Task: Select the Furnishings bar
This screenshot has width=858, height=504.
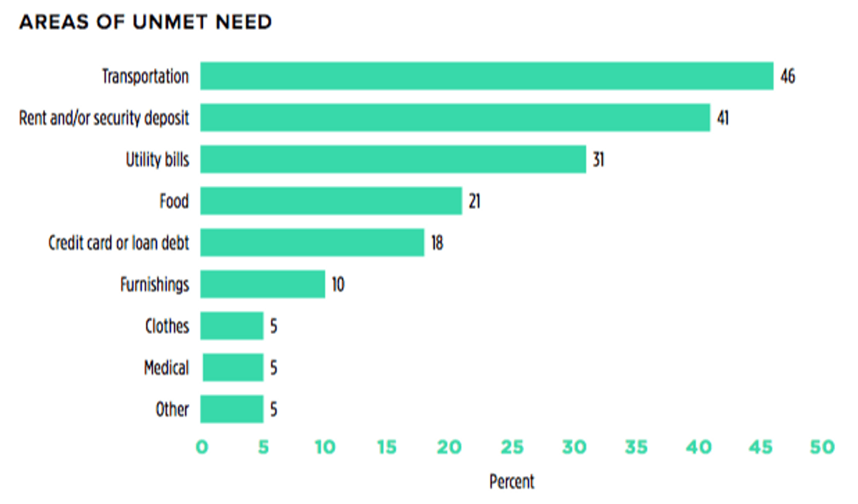Action: click(262, 284)
